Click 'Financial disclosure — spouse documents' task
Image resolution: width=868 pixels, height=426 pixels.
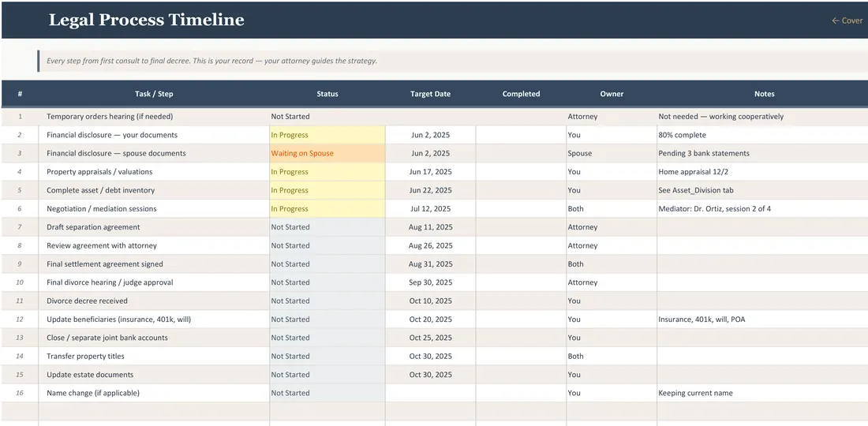click(116, 153)
